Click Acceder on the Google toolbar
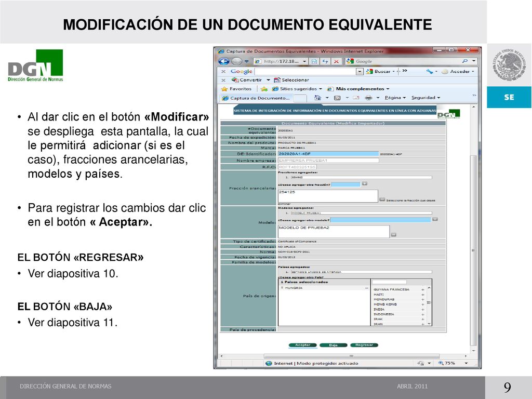532x399 pixels. coord(458,72)
